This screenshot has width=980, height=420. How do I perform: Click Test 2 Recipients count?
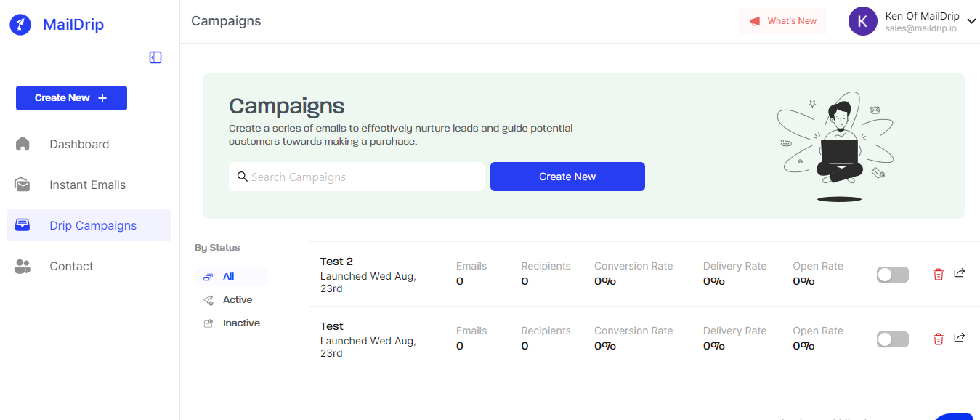tap(525, 281)
